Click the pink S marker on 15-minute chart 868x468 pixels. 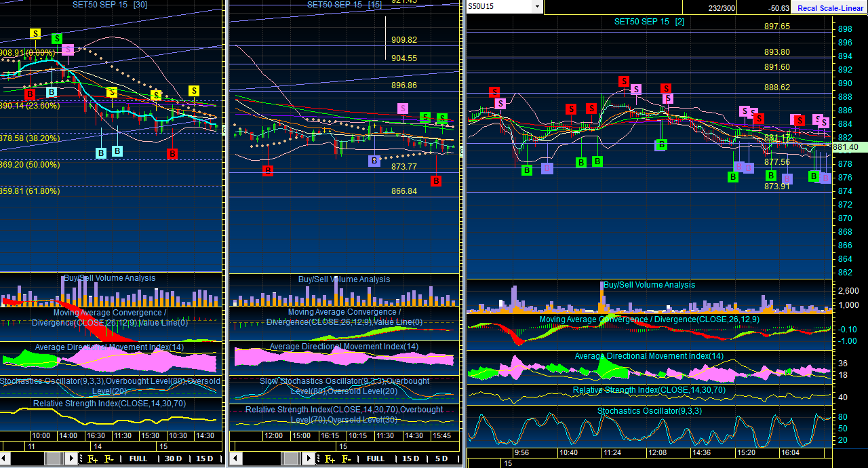click(x=403, y=109)
